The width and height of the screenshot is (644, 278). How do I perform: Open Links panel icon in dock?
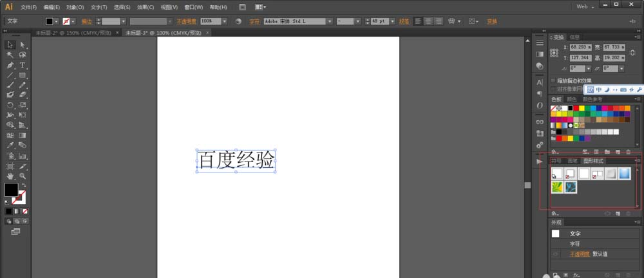[540, 122]
